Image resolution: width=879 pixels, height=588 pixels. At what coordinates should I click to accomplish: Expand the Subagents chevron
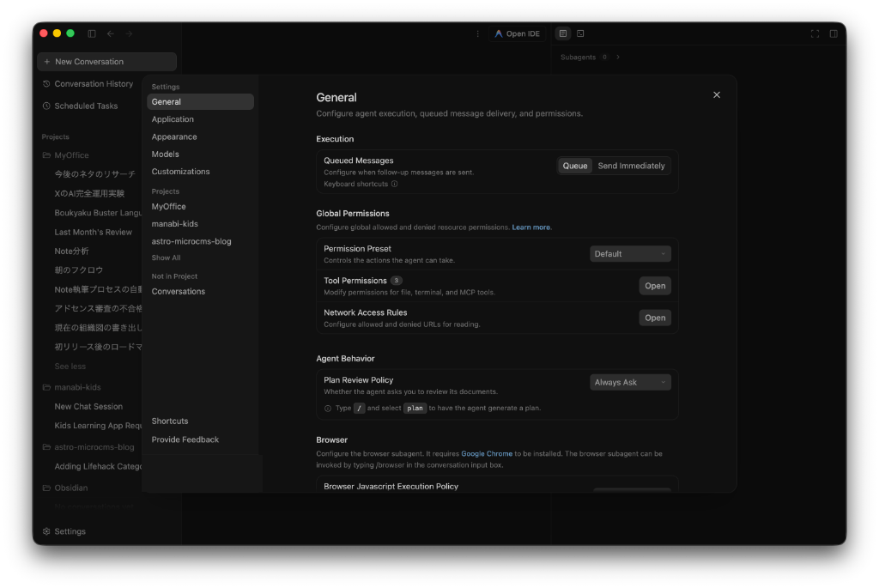pyautogui.click(x=618, y=58)
